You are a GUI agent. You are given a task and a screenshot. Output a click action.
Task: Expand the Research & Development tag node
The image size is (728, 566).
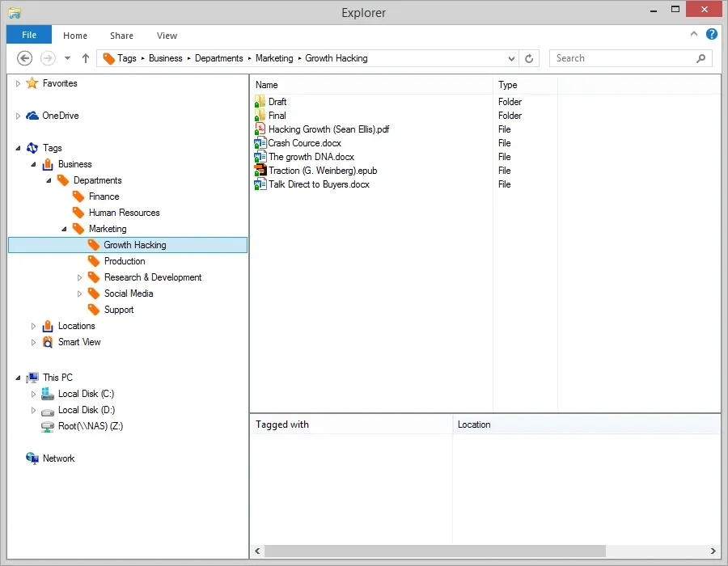tap(79, 277)
